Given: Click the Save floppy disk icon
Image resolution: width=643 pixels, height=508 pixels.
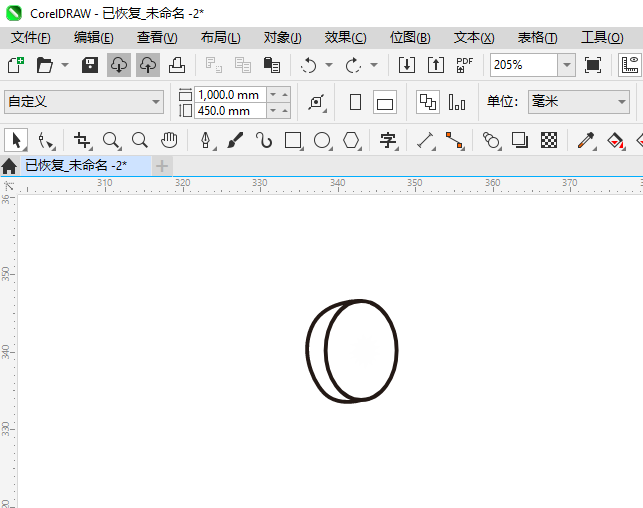Looking at the screenshot, I should click(90, 65).
